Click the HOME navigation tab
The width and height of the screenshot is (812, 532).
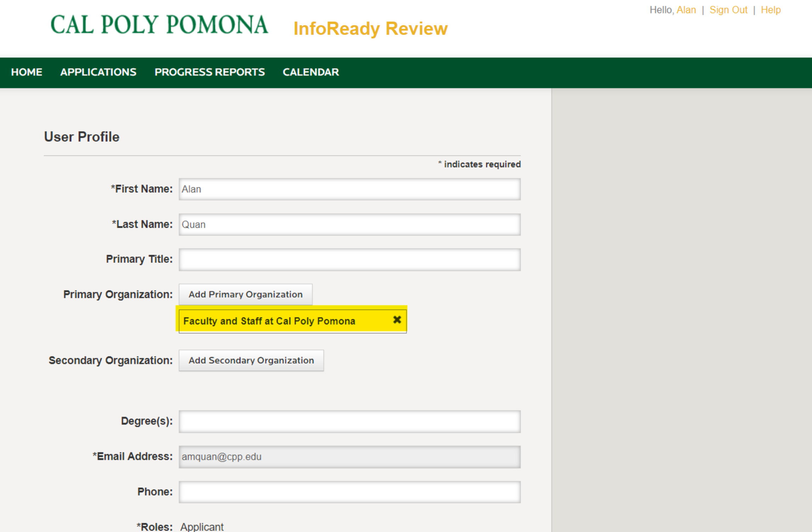coord(26,73)
